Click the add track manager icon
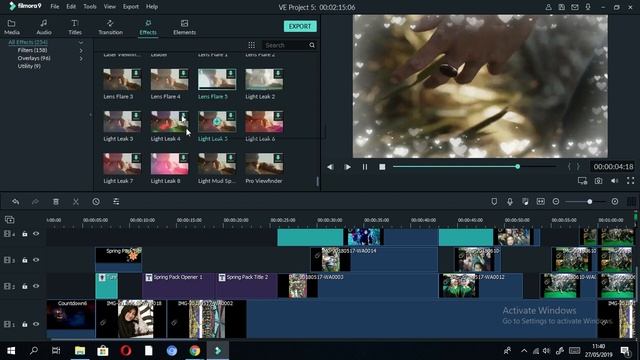The width and height of the screenshot is (640, 360). coord(9,220)
